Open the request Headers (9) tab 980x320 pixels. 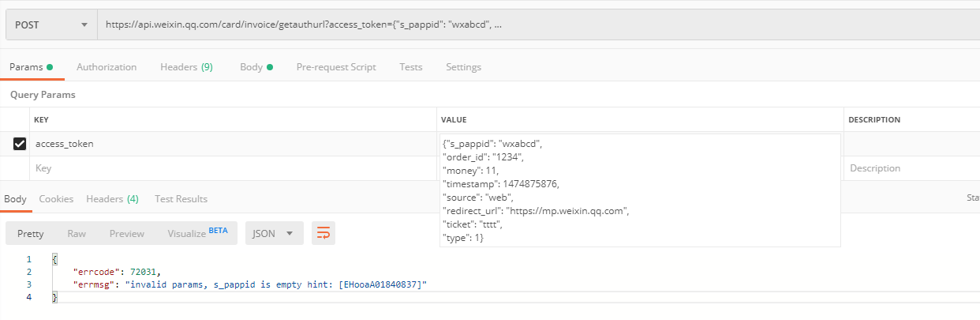(x=186, y=67)
